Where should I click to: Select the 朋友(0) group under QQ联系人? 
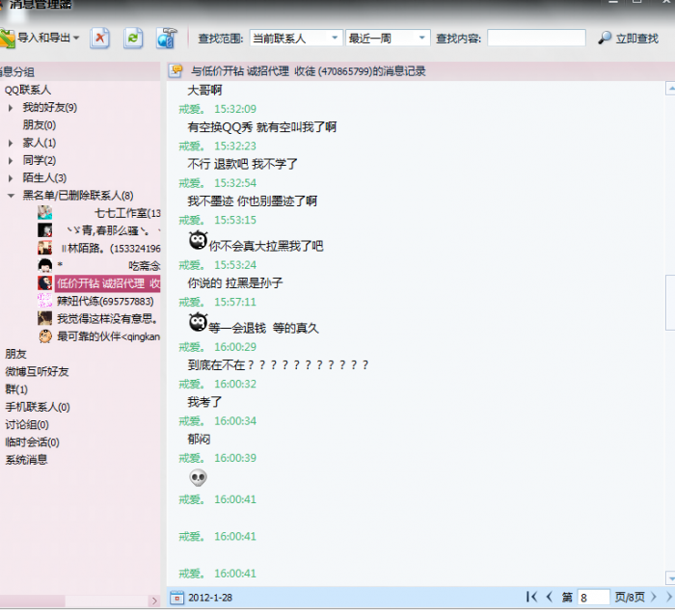point(40,124)
